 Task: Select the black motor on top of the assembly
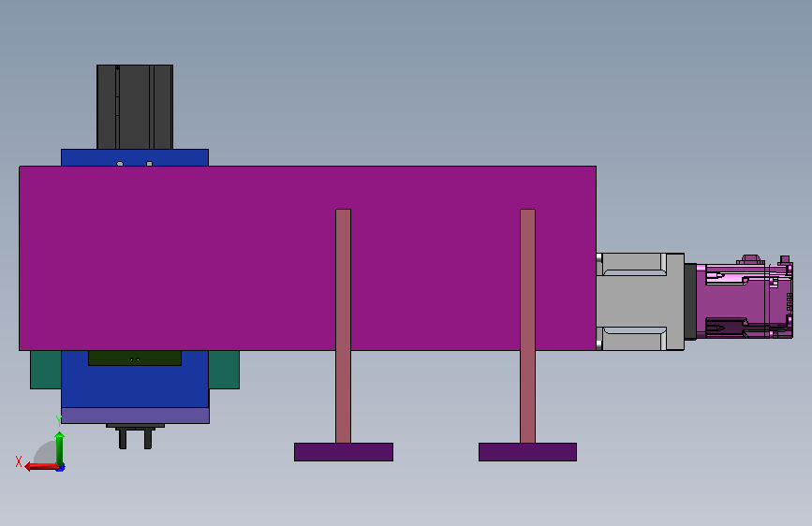(135, 108)
